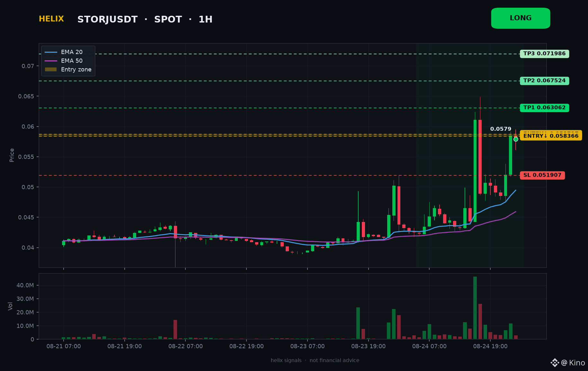The height and width of the screenshot is (371, 588).
Task: Click the 08-21 19:00 time label
Action: click(x=125, y=346)
